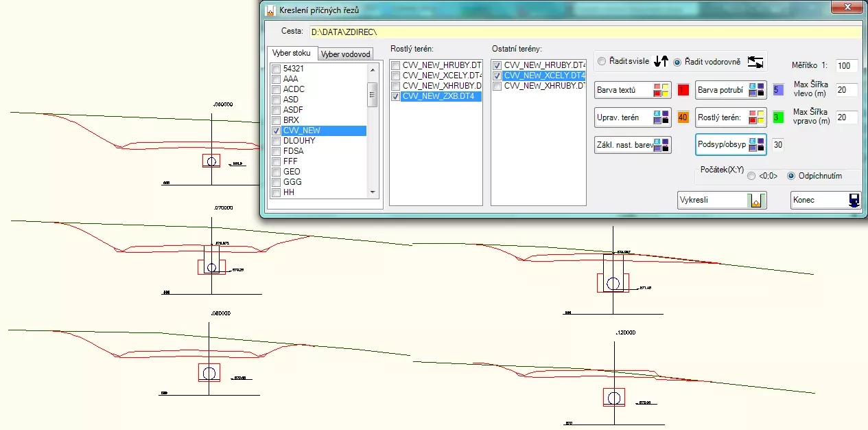Check the BRX checkbox in the sewer list
This screenshot has height=430, width=868.
(x=277, y=120)
